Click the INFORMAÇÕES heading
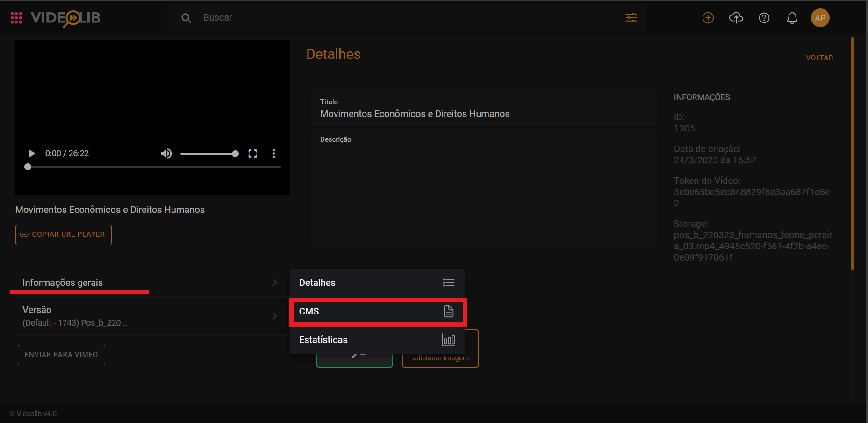 [x=702, y=97]
